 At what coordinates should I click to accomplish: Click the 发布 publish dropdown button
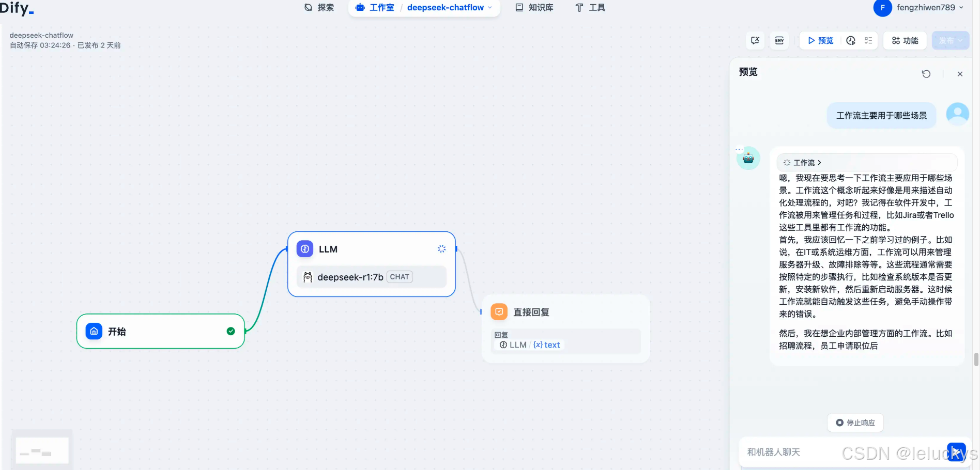pos(951,40)
